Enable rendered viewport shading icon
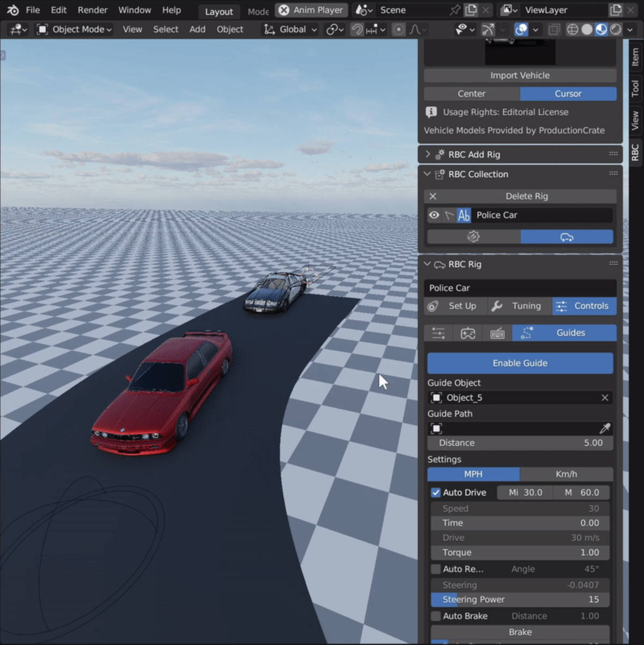644x645 pixels. (617, 30)
